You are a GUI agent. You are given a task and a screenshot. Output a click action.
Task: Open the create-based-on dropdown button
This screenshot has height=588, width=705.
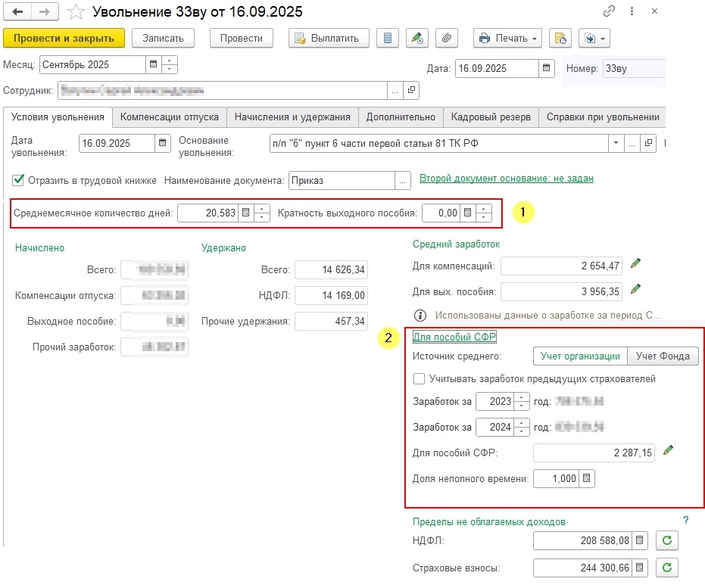[594, 38]
